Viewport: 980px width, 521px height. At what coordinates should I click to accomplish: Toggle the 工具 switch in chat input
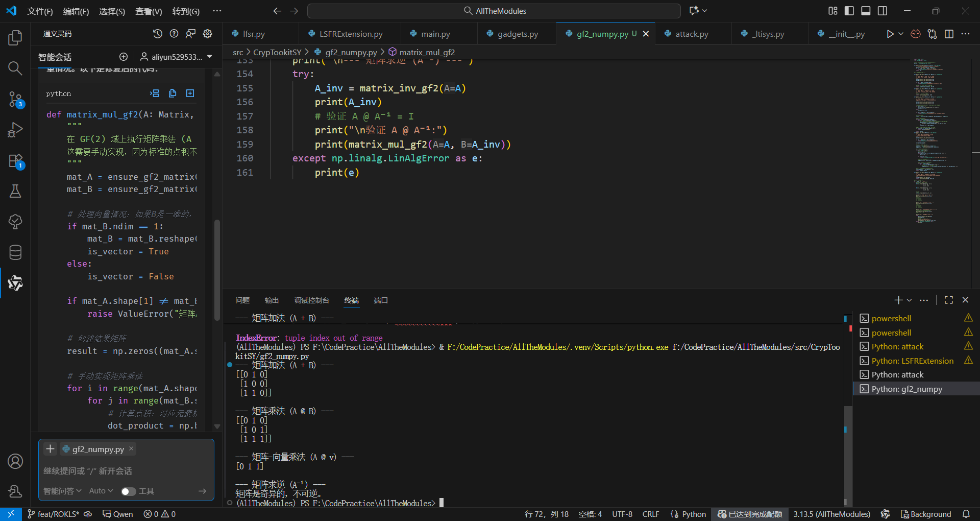(x=128, y=491)
